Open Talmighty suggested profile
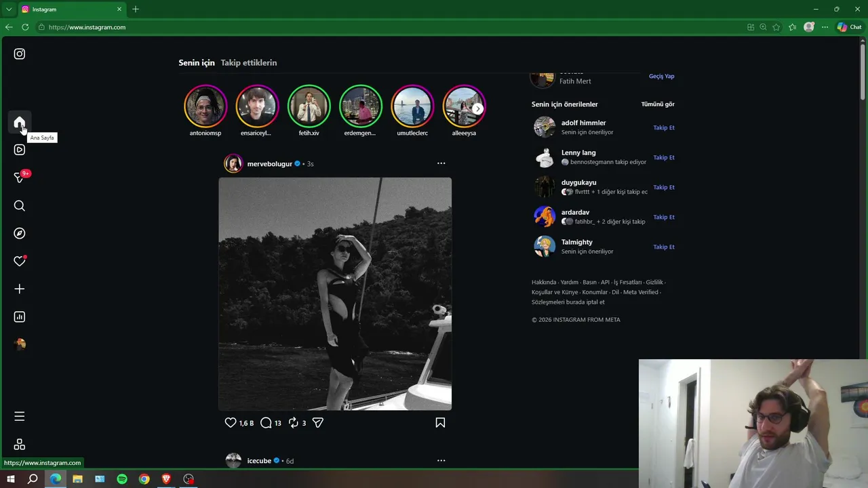Image resolution: width=868 pixels, height=488 pixels. pyautogui.click(x=576, y=242)
